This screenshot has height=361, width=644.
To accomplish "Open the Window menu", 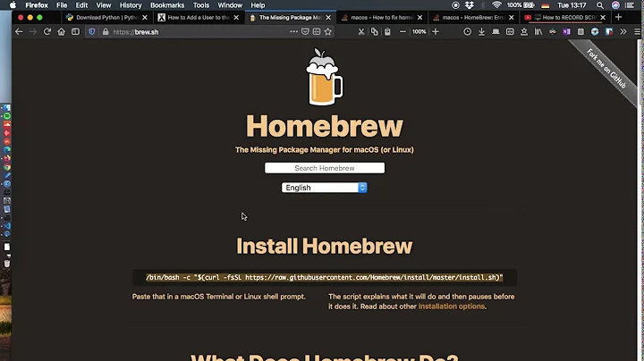I will tap(230, 5).
